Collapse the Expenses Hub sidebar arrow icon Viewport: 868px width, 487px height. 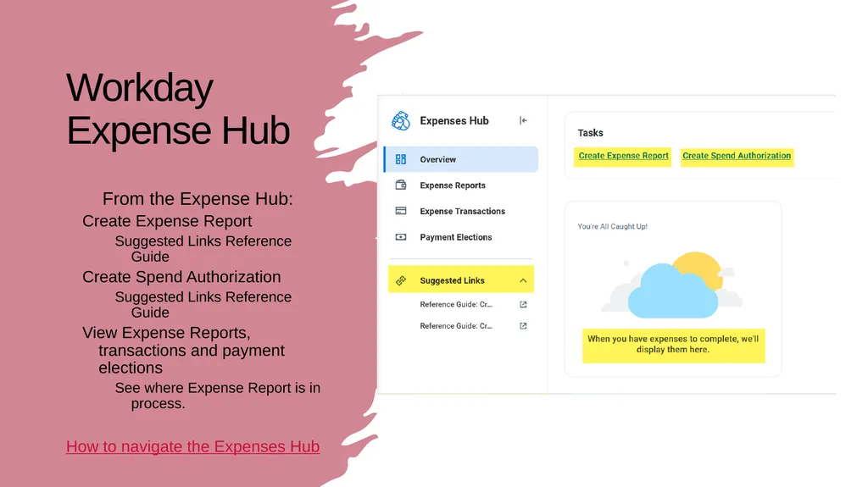click(523, 120)
